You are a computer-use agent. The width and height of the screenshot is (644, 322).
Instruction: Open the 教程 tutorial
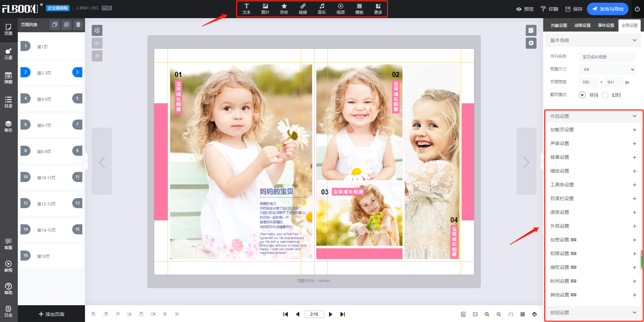coord(8,267)
